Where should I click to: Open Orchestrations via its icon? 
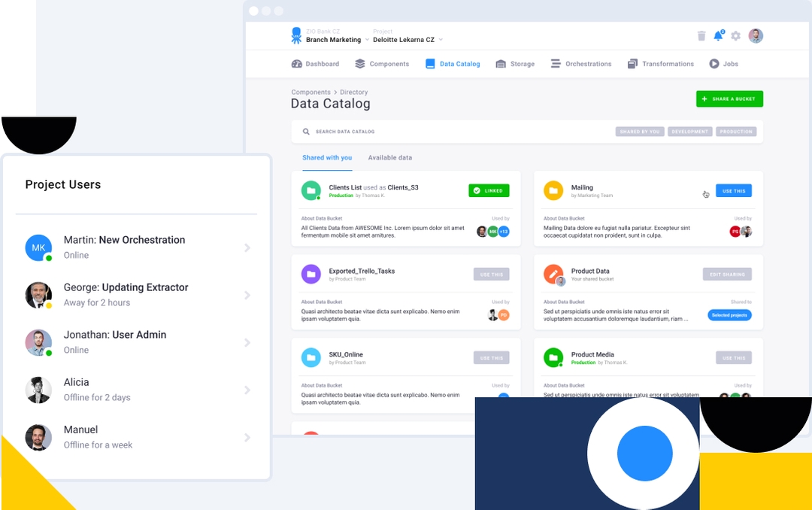tap(554, 64)
